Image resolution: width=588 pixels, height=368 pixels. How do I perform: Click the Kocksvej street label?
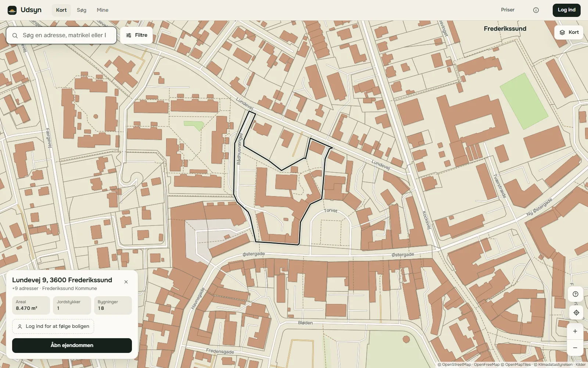[x=426, y=220]
